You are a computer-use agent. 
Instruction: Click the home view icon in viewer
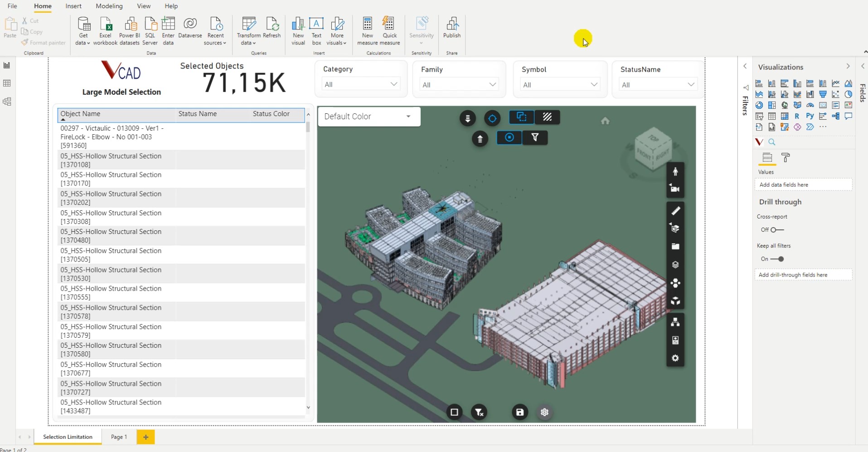tap(605, 121)
